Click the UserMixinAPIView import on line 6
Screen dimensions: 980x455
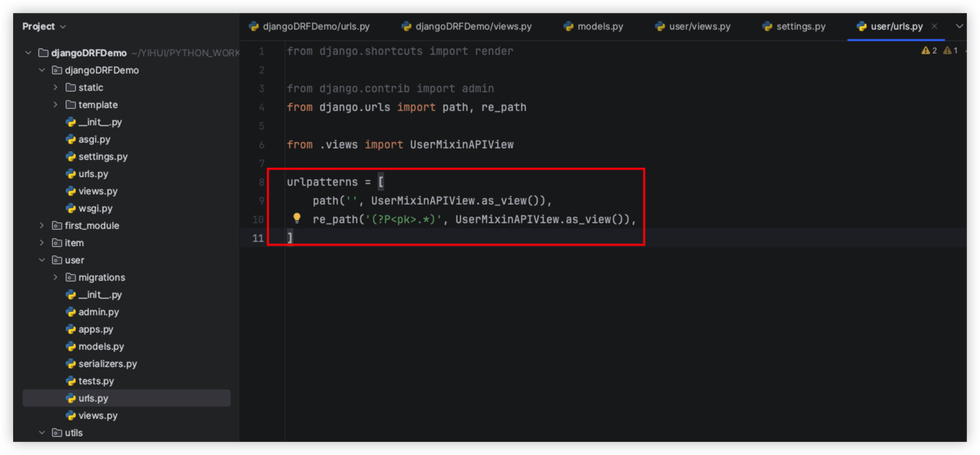click(x=461, y=145)
